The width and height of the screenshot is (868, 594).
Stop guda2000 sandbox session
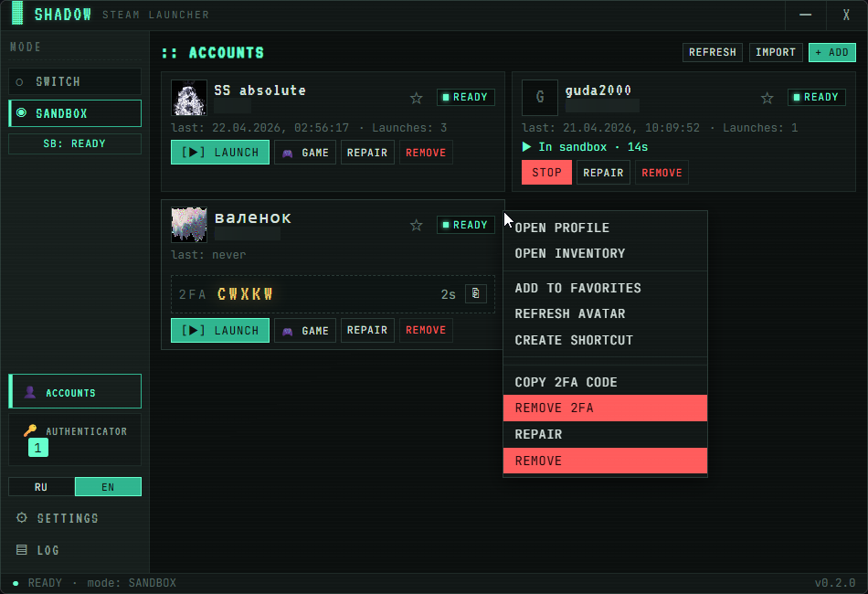546,173
